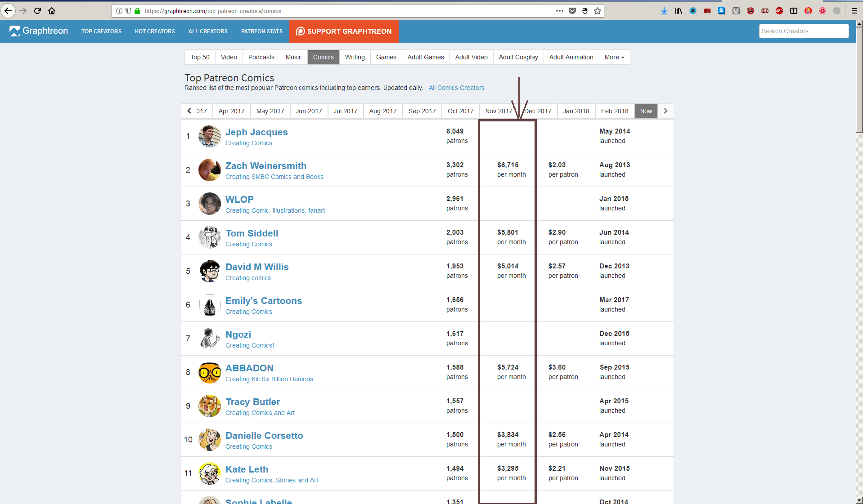Click the page vertical scrollbar thumb
Image resolution: width=863 pixels, height=504 pixels.
coord(859,81)
